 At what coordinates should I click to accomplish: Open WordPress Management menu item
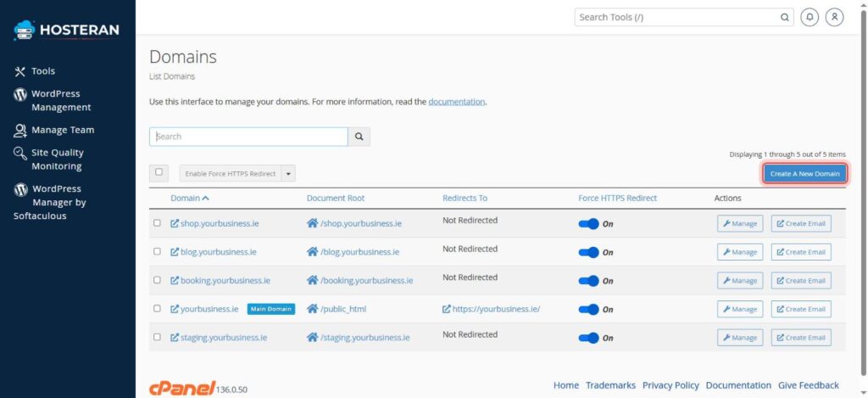click(x=61, y=100)
